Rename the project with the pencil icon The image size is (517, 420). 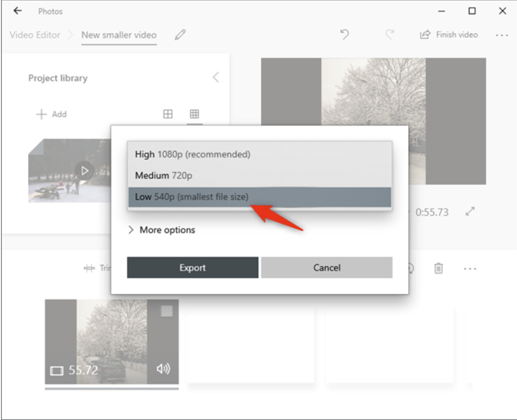(x=180, y=34)
